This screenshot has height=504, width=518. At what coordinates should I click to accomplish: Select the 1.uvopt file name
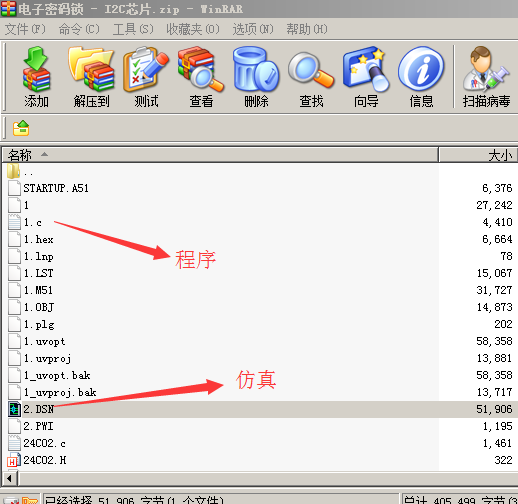point(44,341)
